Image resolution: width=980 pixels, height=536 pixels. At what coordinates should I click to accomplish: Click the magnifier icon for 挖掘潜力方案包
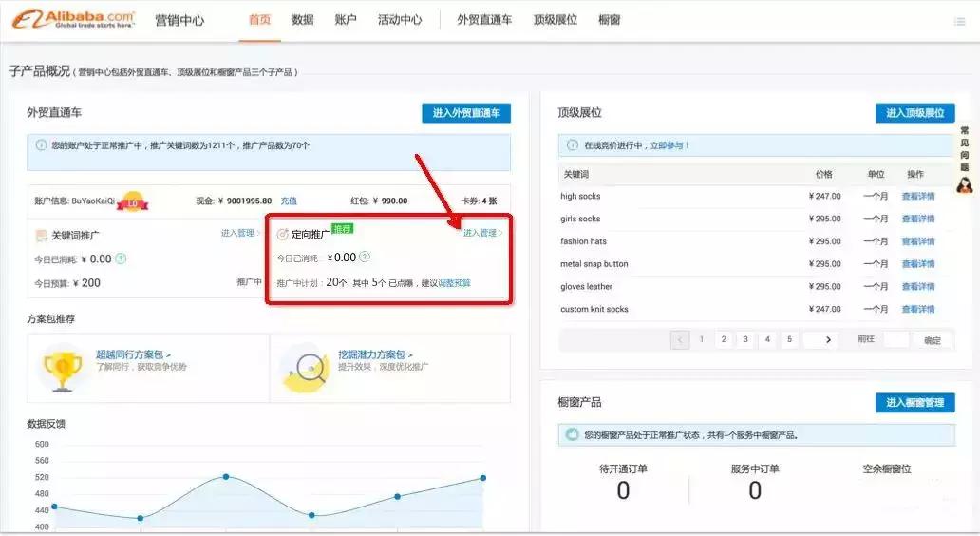point(306,368)
